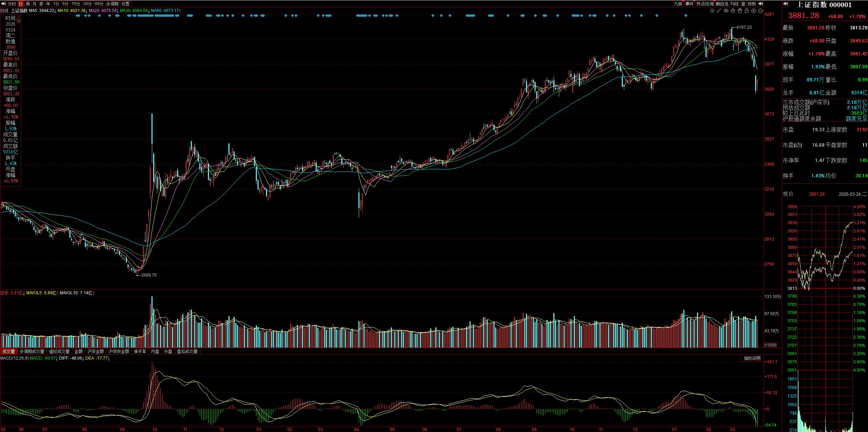Expand the top-left arrow before 分时
Image resolution: width=868 pixels, height=432 pixels.
tap(3, 4)
